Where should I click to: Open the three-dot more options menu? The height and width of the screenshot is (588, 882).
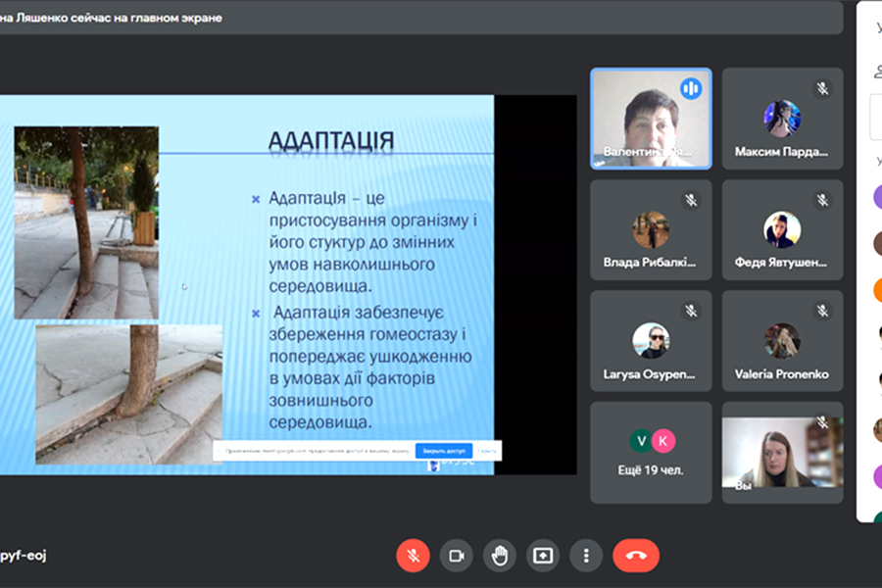click(586, 556)
